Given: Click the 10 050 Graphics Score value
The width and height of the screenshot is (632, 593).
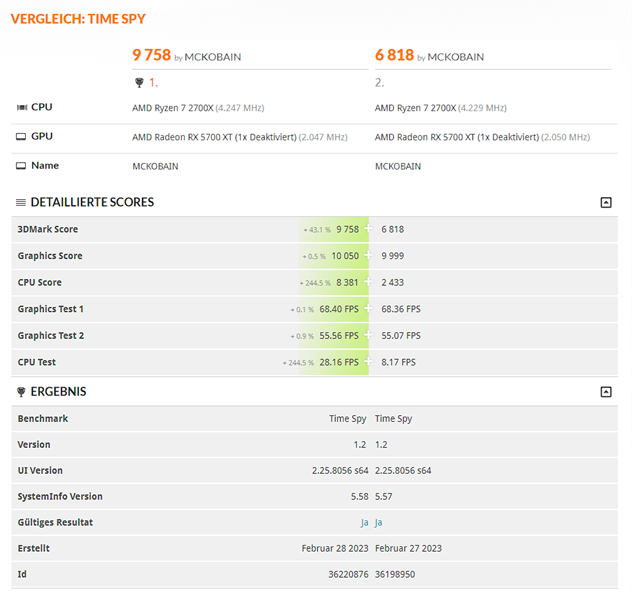Looking at the screenshot, I should tap(345, 256).
